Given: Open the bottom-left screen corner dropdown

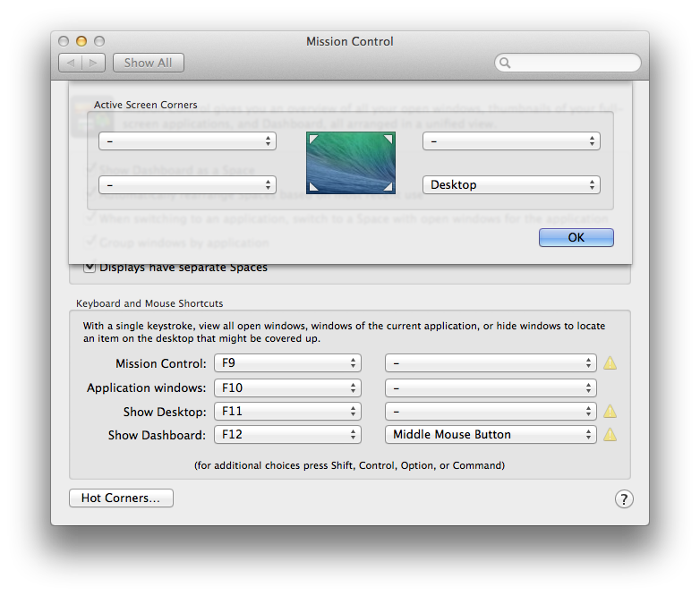Looking at the screenshot, I should [x=187, y=185].
